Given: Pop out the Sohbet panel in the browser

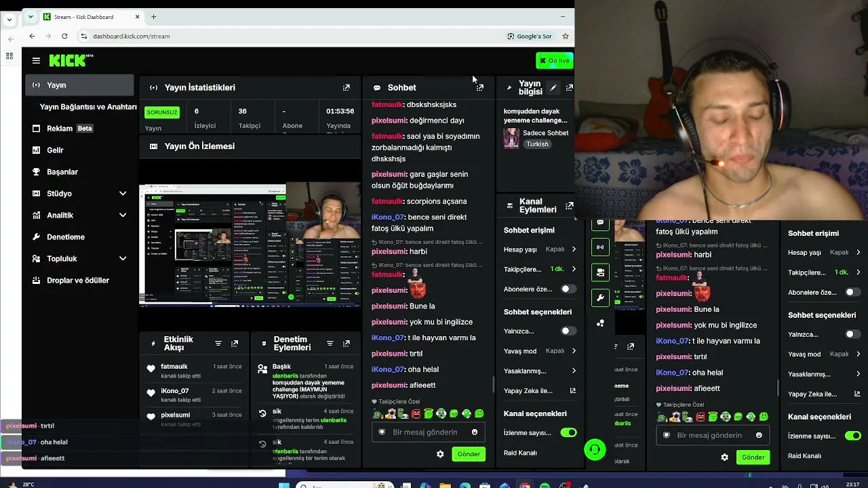Looking at the screenshot, I should pos(479,87).
